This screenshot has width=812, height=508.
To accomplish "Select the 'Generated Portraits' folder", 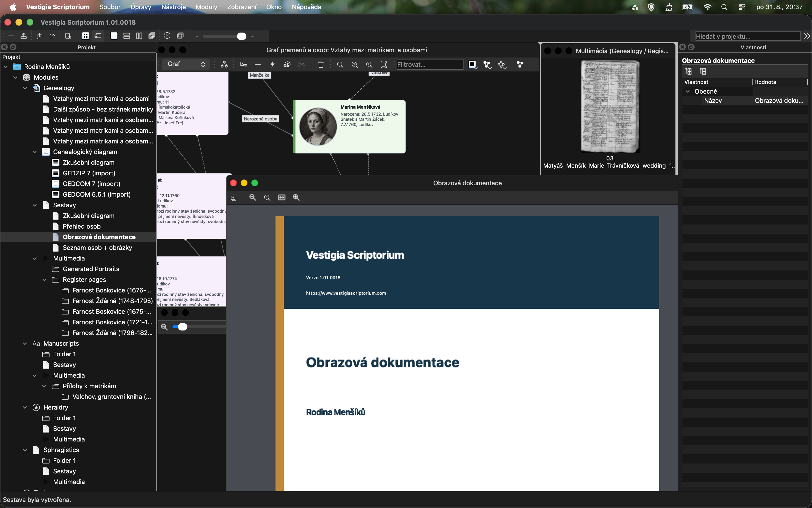I will [91, 269].
